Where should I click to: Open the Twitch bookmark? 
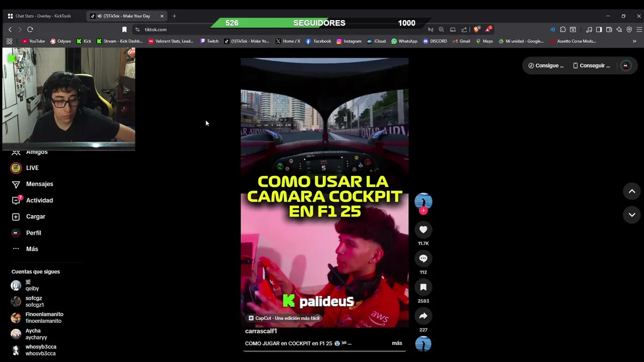tap(209, 41)
